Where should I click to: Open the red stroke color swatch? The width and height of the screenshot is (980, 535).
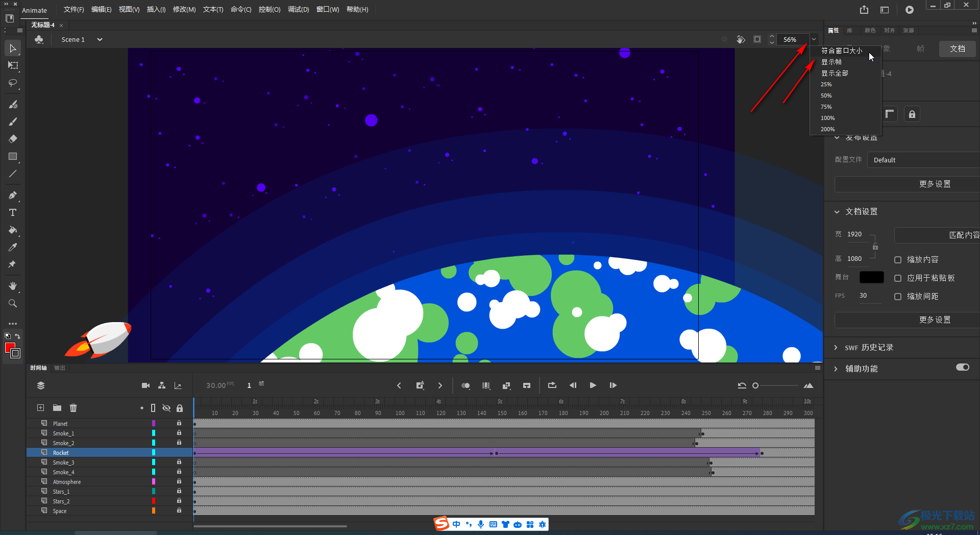(10, 348)
